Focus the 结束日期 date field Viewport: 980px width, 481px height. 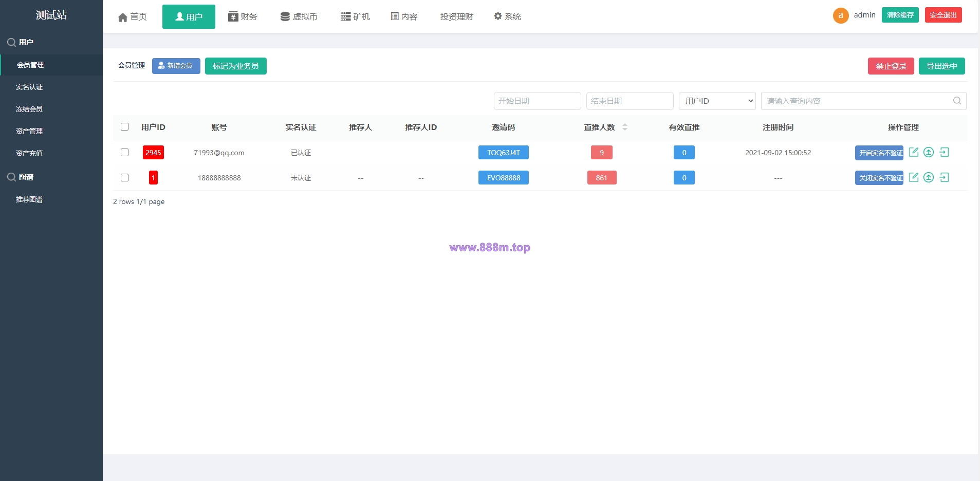point(630,101)
